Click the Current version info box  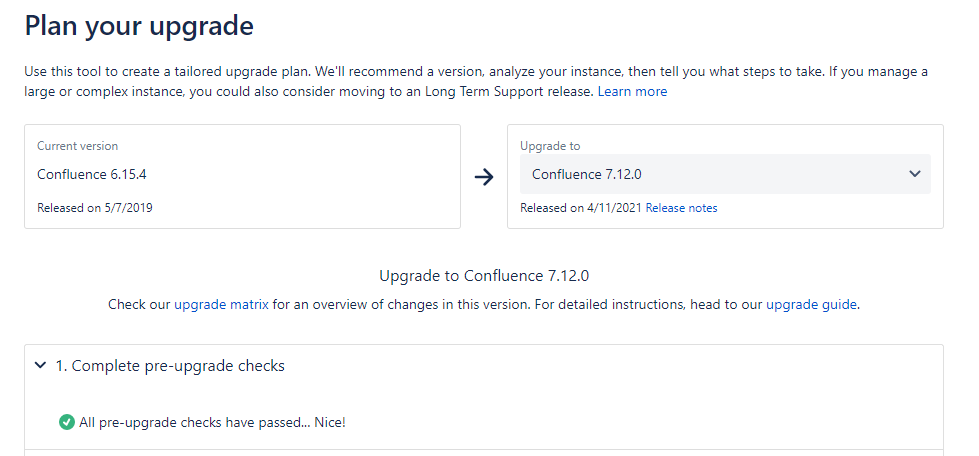pos(242,177)
